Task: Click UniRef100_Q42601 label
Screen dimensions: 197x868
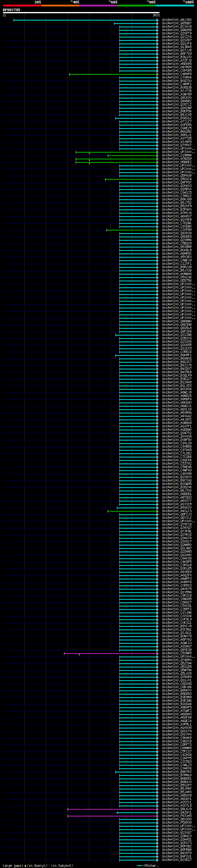Action: [177, 812]
